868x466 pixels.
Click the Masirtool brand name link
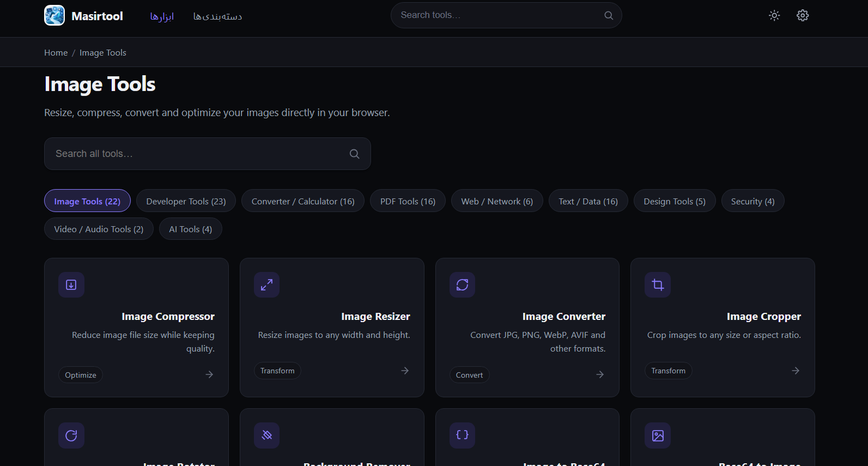tap(98, 16)
